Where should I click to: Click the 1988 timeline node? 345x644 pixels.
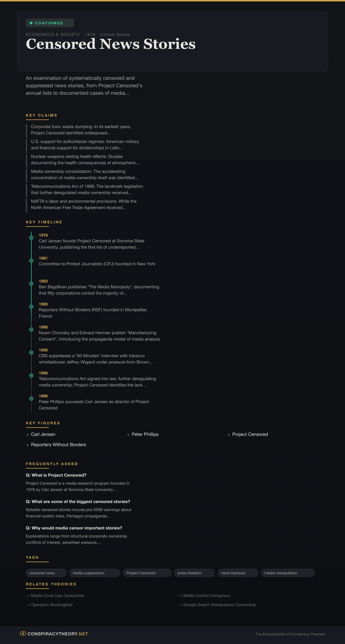click(x=31, y=330)
